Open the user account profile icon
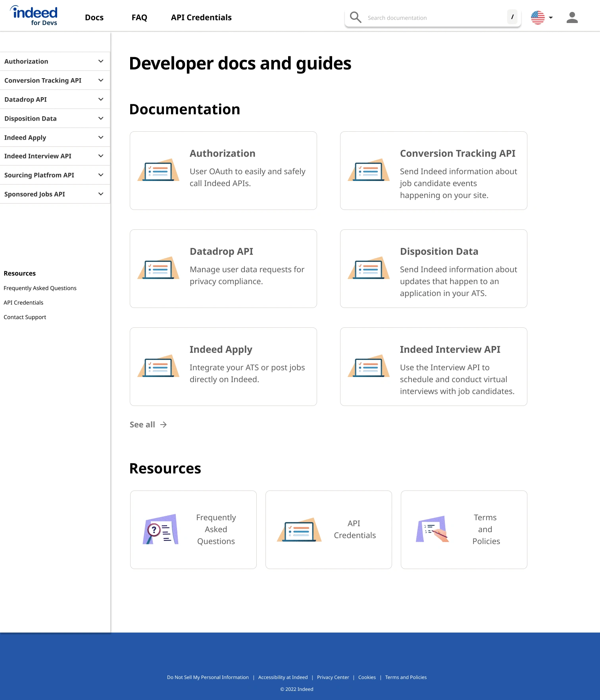Screen dimensions: 600x700 (572, 17)
